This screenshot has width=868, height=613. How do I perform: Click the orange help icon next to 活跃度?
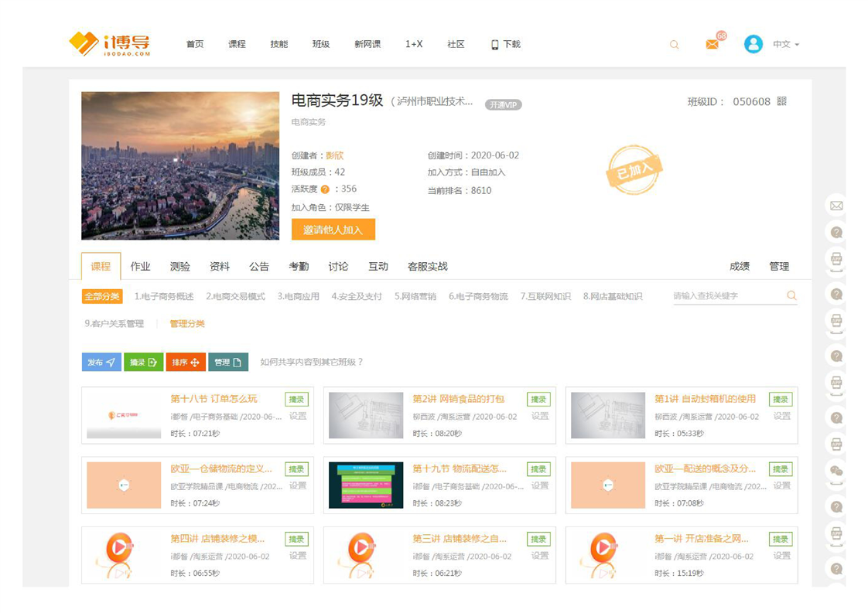[x=325, y=189]
